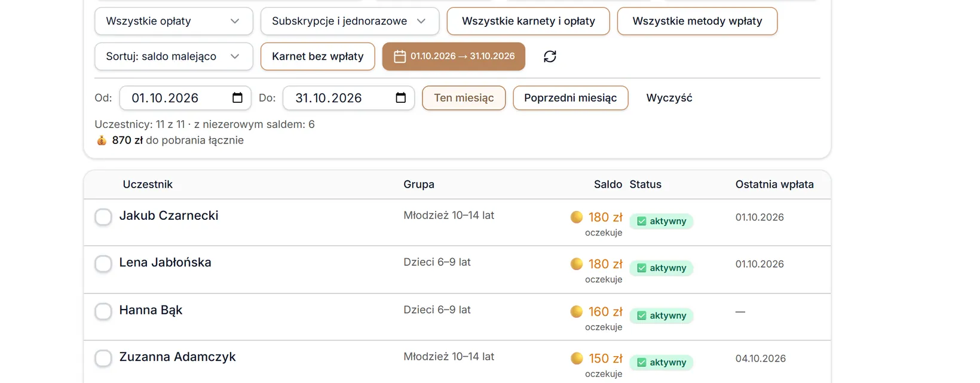The height and width of the screenshot is (383, 980).
Task: Click Wyczyść to clear dates
Action: (x=669, y=98)
